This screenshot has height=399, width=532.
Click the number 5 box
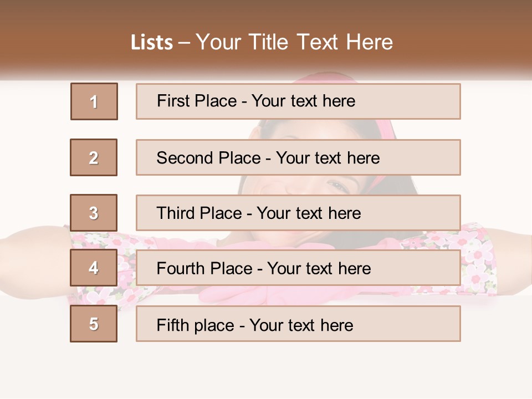coord(94,324)
